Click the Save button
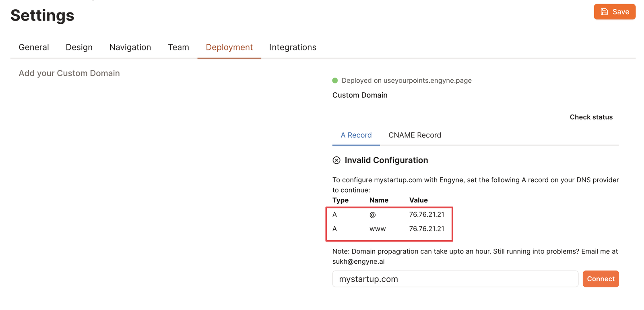Image resolution: width=644 pixels, height=310 pixels. pos(614,12)
